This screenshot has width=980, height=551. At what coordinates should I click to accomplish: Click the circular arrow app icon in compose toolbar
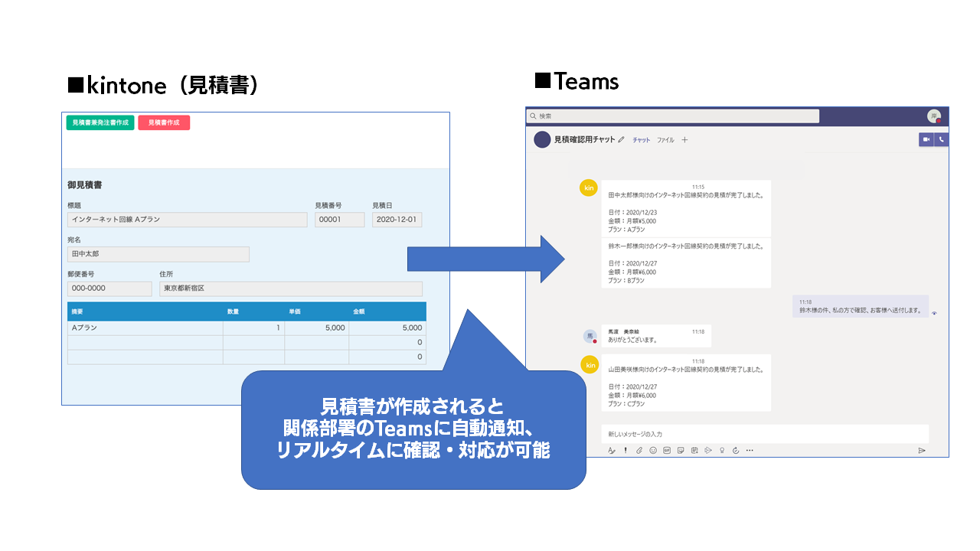(x=736, y=450)
